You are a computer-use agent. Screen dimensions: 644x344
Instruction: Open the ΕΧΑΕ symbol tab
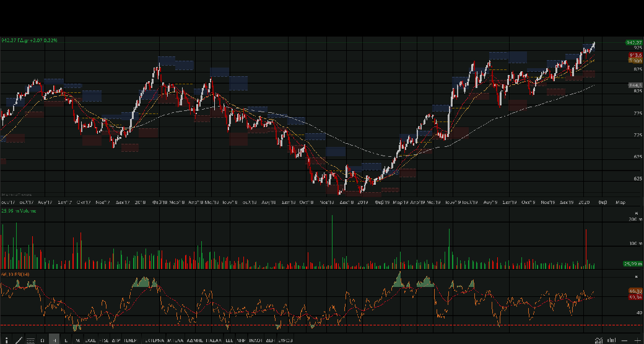(x=90, y=340)
